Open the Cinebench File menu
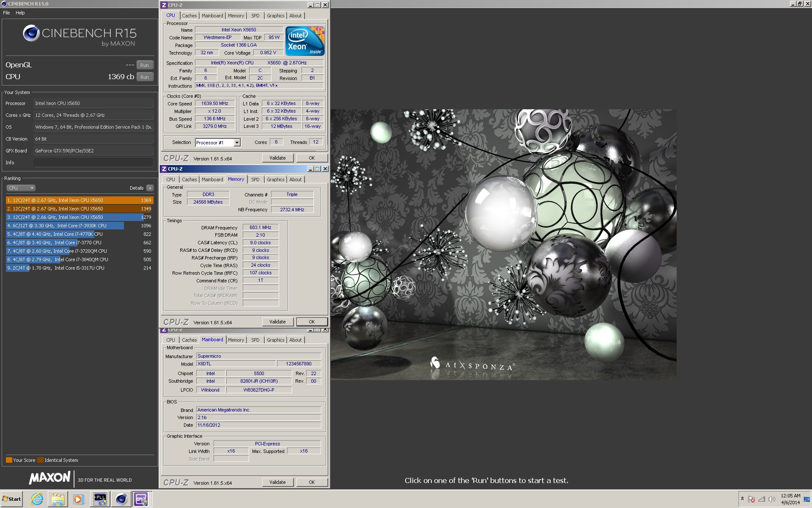This screenshot has width=812, height=508. pos(6,13)
